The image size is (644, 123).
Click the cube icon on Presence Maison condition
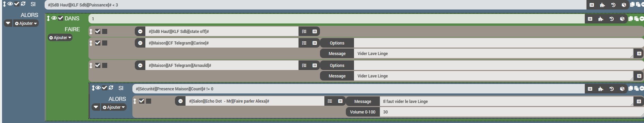pos(622,89)
